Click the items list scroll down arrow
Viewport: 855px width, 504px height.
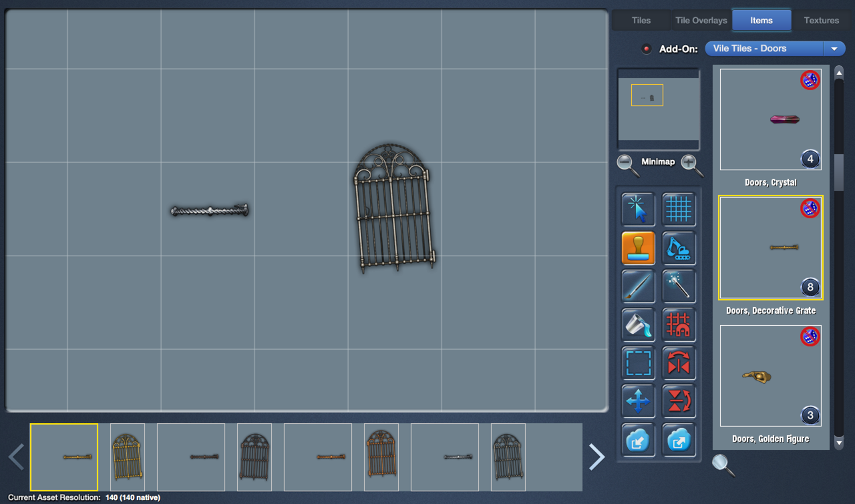click(x=839, y=442)
